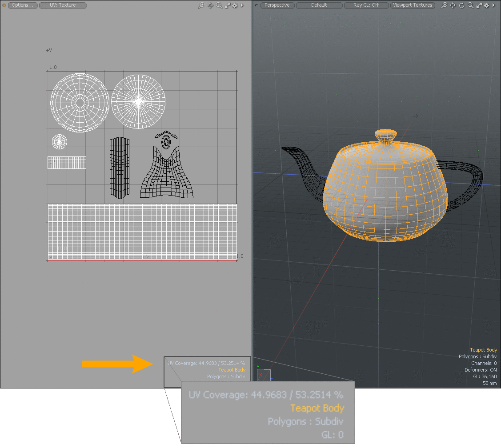Viewport: 501px width, 448px height.
Task: Toggle the Ray GL: Off button
Action: 366,5
